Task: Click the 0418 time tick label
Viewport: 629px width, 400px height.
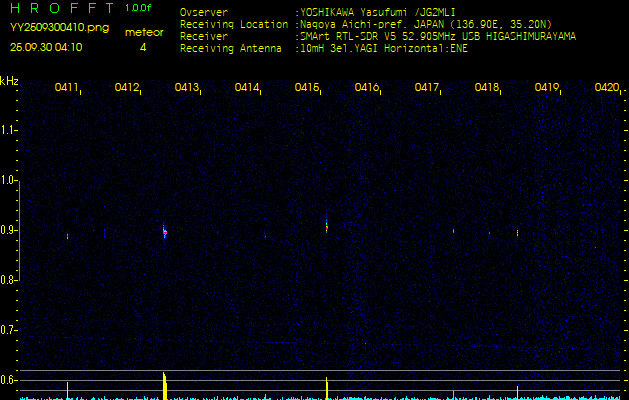Action: coord(487,88)
